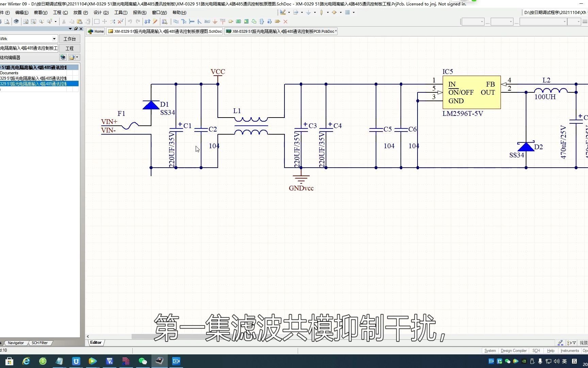Image resolution: width=588 pixels, height=368 pixels.
Task: Place a VCC power port
Action: 223,21
